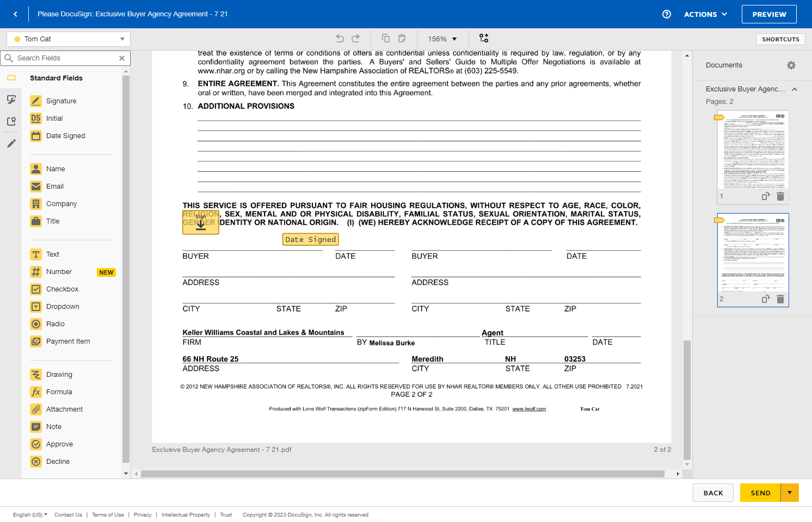Screen dimensions: 812x522
Task: Open the Privacy link in footer
Action: pyautogui.click(x=143, y=515)
